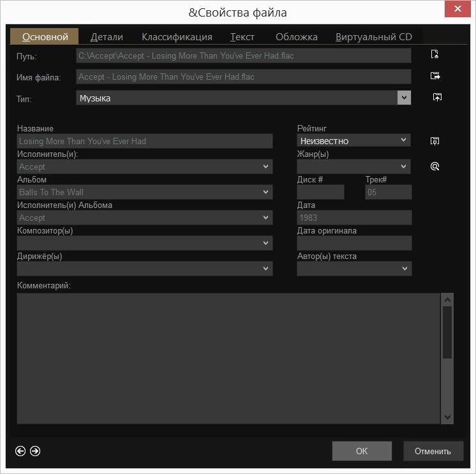The height and width of the screenshot is (474, 476).
Task: Click the Имя файла input field
Action: 244,77
